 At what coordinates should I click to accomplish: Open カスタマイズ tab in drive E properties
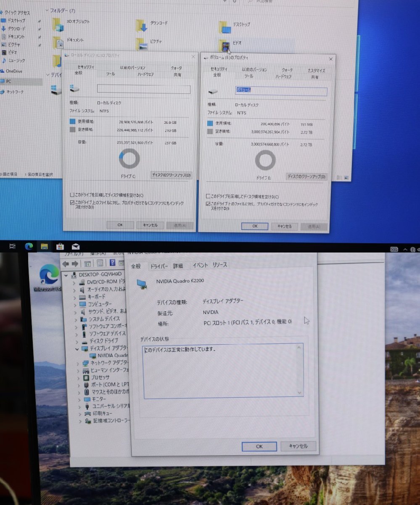pyautogui.click(x=316, y=70)
